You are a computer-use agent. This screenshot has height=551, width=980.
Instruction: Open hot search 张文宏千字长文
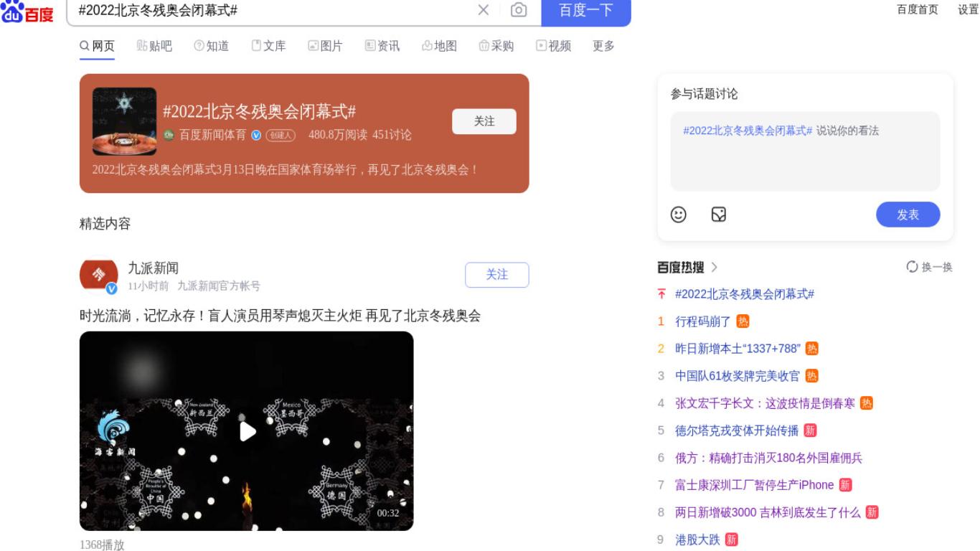(765, 403)
